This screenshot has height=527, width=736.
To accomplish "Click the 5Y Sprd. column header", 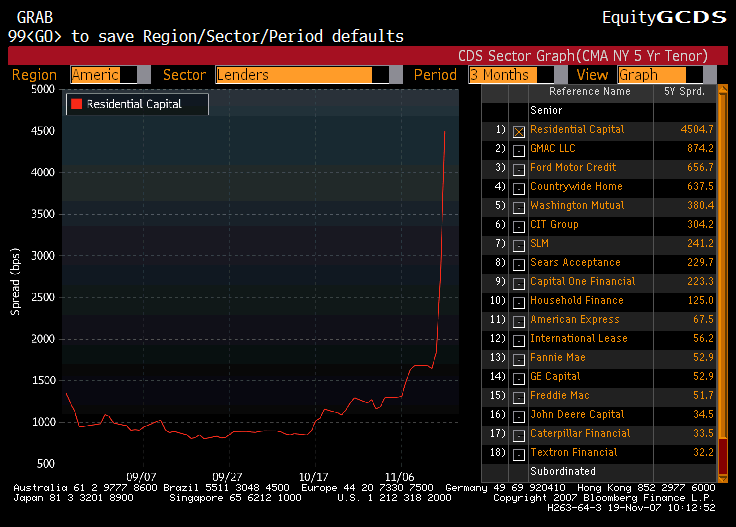I will [684, 92].
